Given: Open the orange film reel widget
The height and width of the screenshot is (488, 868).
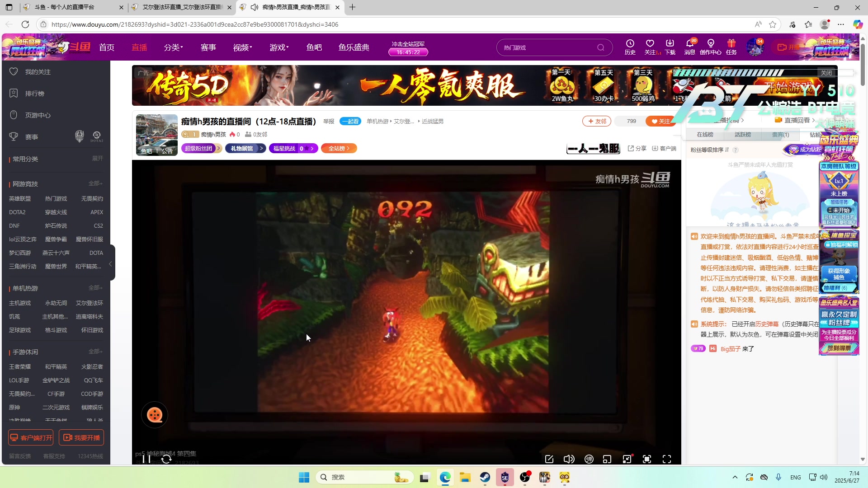Looking at the screenshot, I should (x=155, y=415).
